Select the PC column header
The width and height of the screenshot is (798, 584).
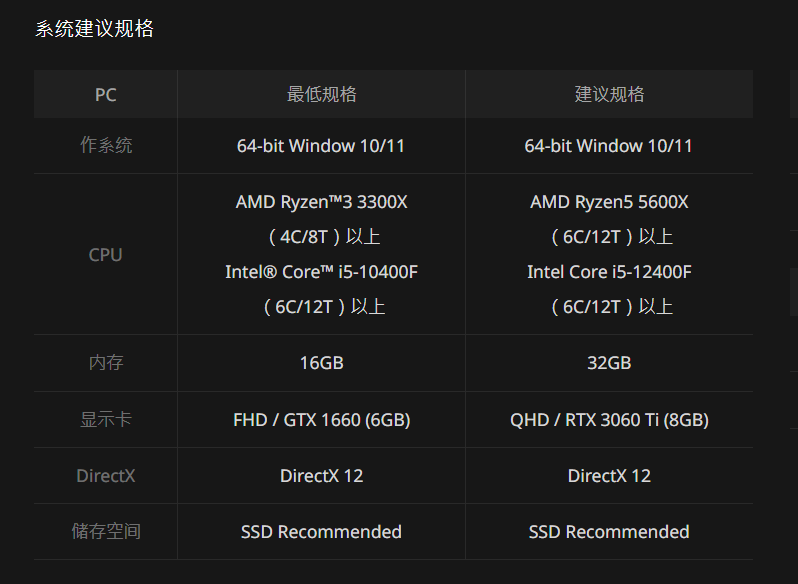[105, 95]
